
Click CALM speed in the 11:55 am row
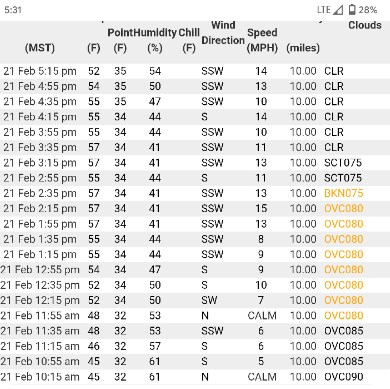(262, 316)
